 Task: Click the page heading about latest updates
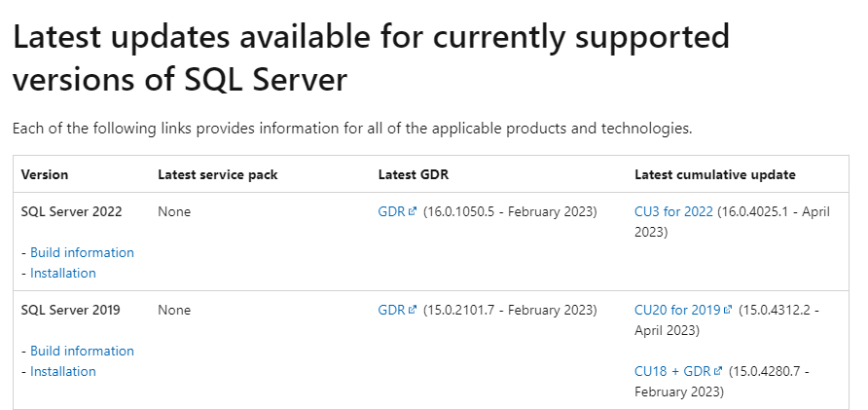[x=370, y=56]
